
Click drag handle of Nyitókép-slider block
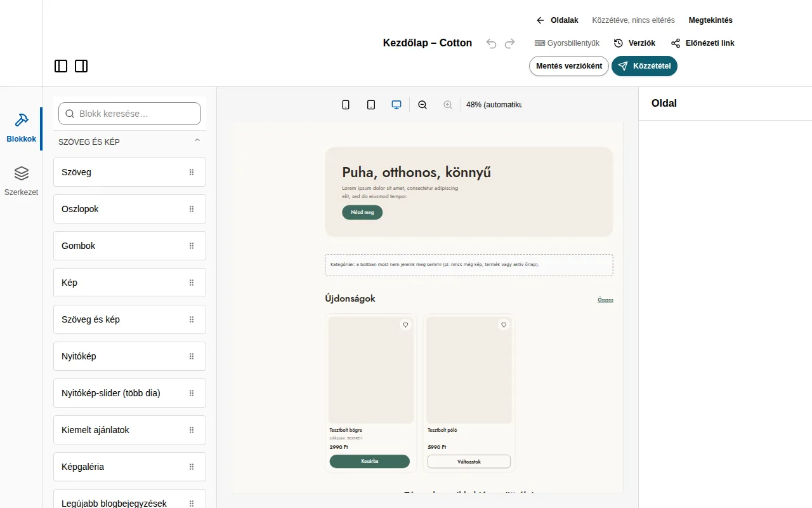pyautogui.click(x=192, y=393)
